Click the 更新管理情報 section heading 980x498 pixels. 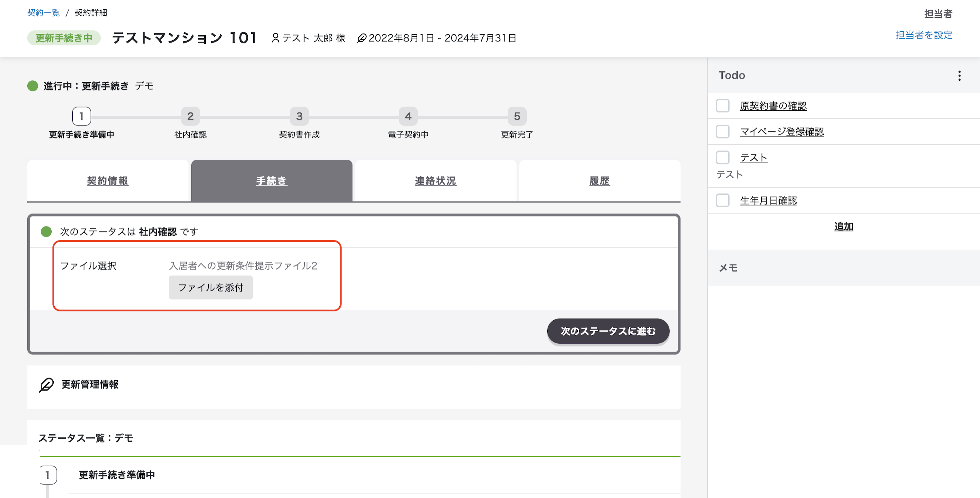pos(90,385)
